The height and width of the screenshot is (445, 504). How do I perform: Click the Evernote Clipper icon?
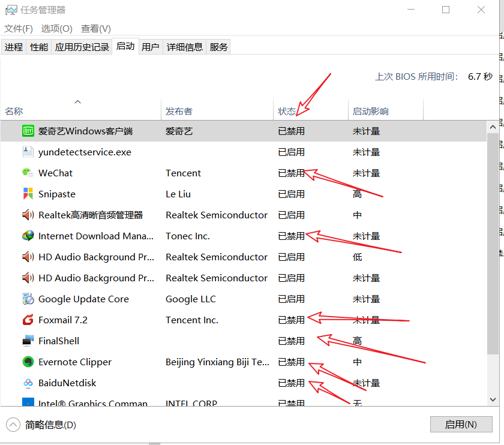click(28, 362)
